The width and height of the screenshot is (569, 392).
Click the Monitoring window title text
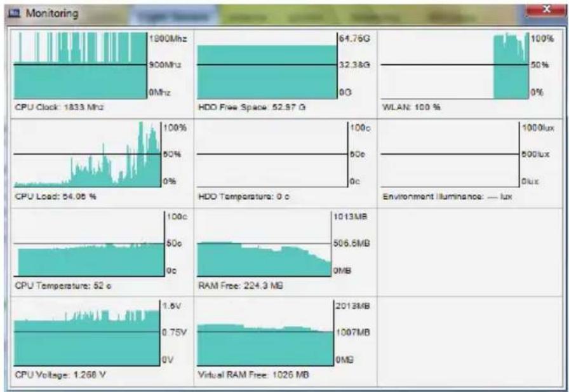[52, 13]
